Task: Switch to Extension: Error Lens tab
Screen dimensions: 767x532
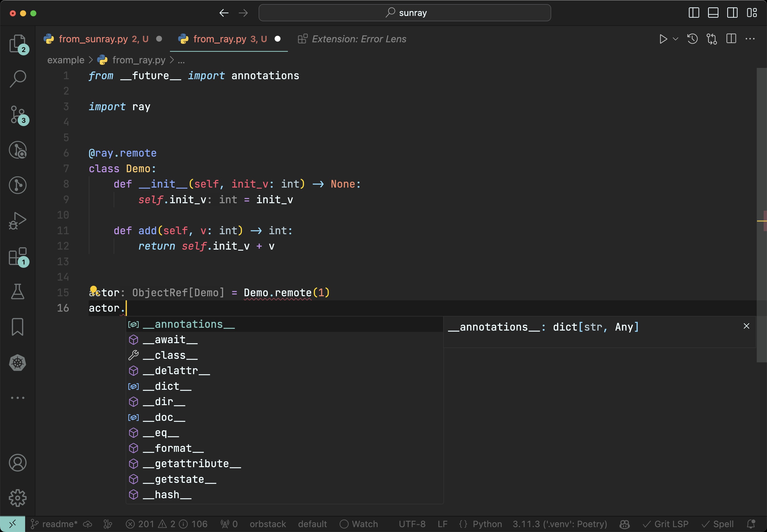Action: pos(358,39)
